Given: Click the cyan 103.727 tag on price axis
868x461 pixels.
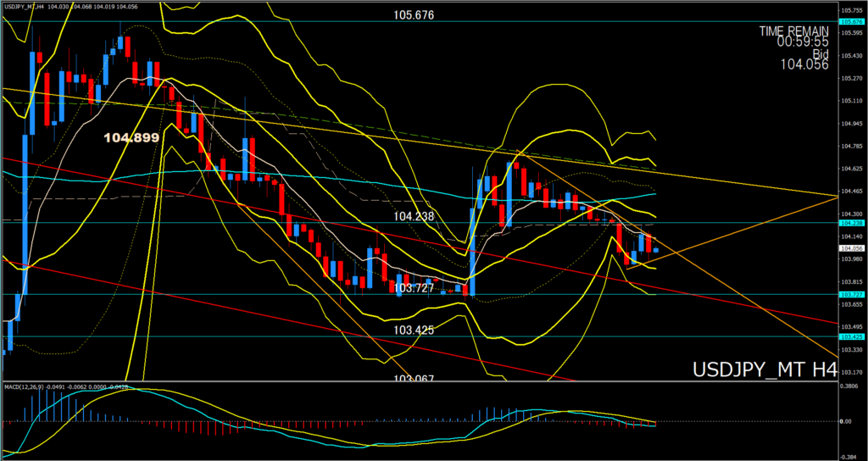Looking at the screenshot, I should tap(850, 294).
